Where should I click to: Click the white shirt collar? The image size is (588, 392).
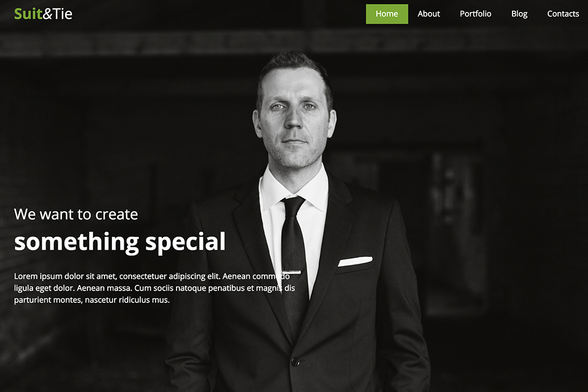coord(295,187)
